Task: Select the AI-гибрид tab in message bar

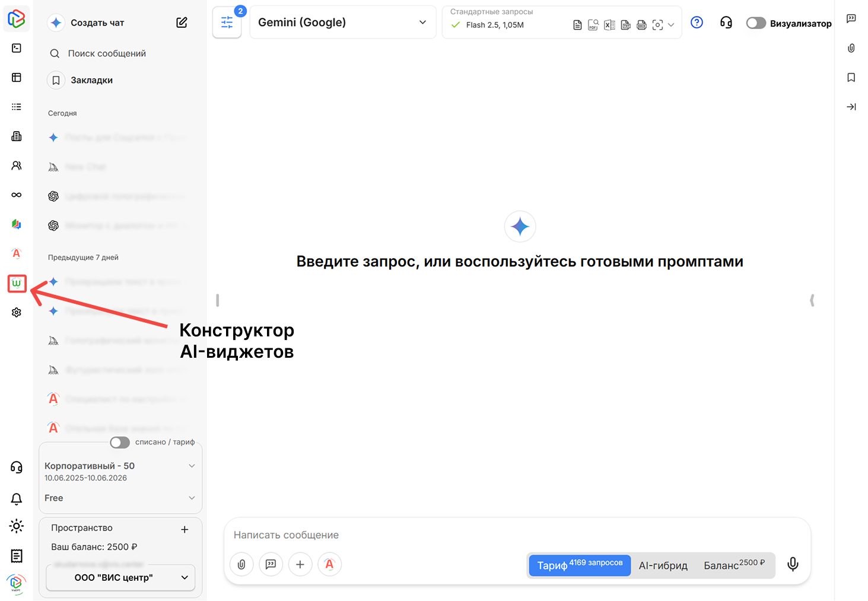Action: 663,565
